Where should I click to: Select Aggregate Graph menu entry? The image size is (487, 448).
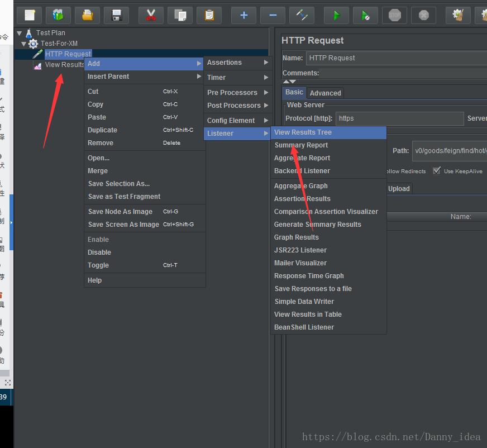click(x=329, y=186)
